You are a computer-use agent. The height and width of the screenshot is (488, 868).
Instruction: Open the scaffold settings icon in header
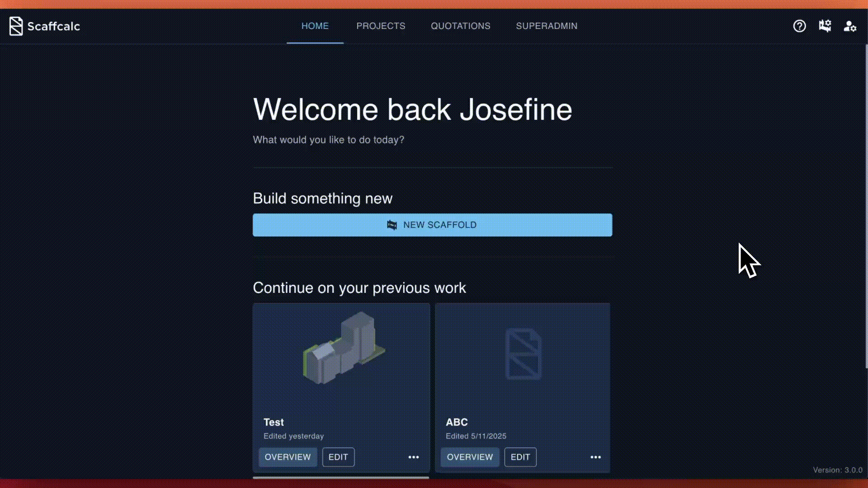pyautogui.click(x=825, y=26)
